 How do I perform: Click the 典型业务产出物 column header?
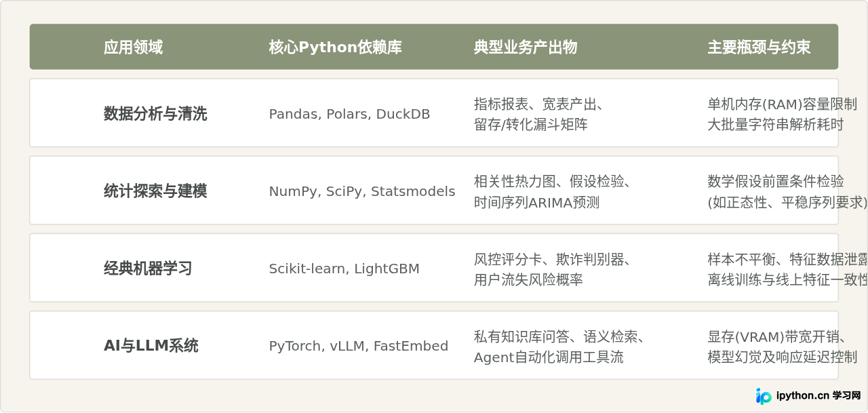coord(526,47)
